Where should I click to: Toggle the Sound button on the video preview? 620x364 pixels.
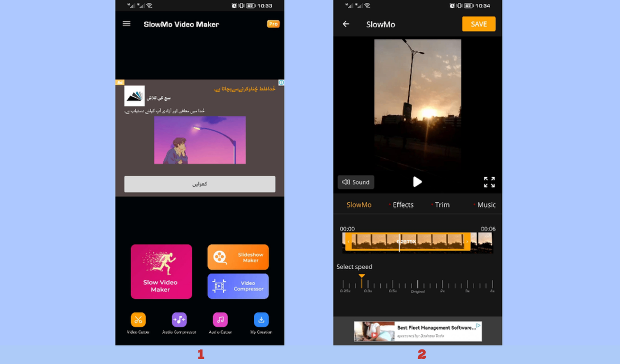(356, 182)
